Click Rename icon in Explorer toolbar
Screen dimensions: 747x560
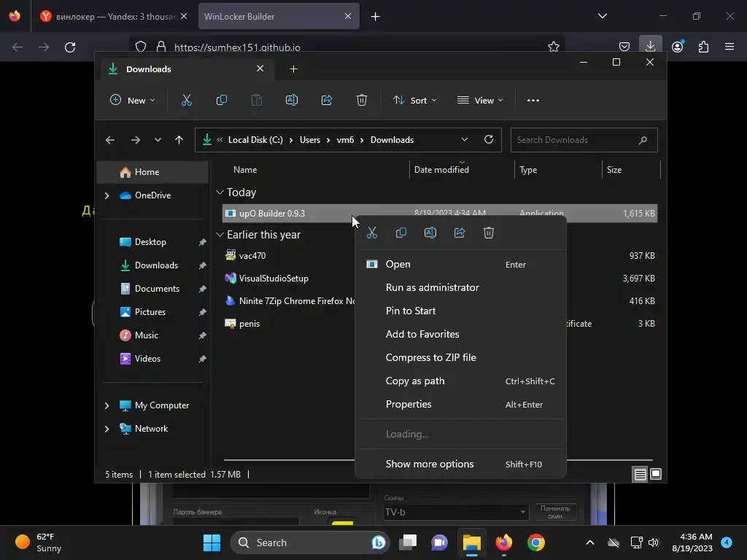[292, 101]
